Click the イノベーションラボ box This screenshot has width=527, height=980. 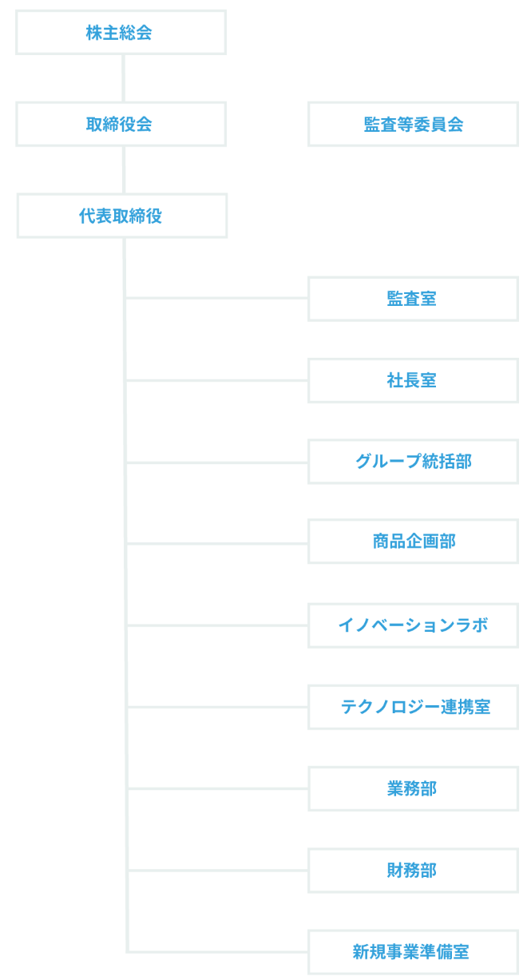click(414, 625)
